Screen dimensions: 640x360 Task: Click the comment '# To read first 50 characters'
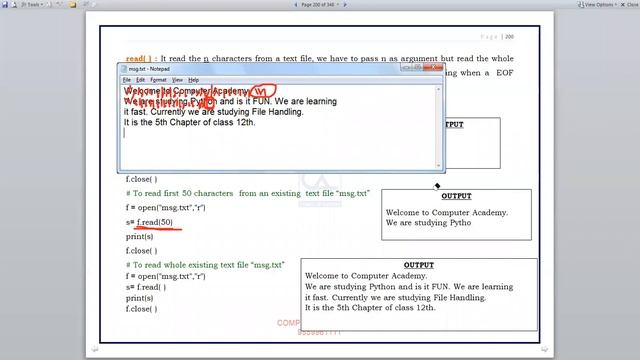pos(180,193)
